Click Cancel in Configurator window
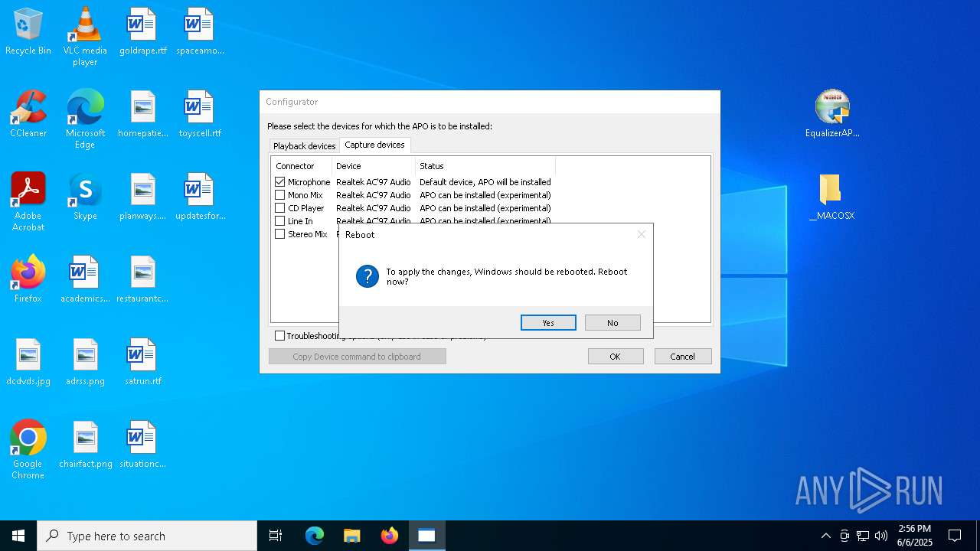Screen dimensions: 980x551 (683, 357)
